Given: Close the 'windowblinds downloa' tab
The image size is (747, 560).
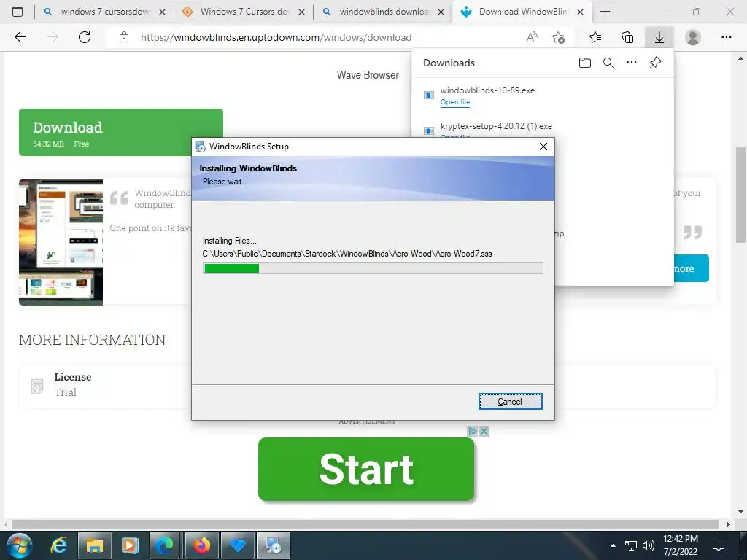Looking at the screenshot, I should tap(441, 12).
